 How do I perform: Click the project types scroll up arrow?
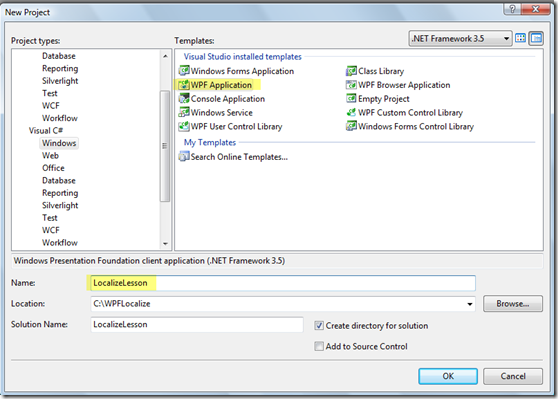(x=165, y=56)
